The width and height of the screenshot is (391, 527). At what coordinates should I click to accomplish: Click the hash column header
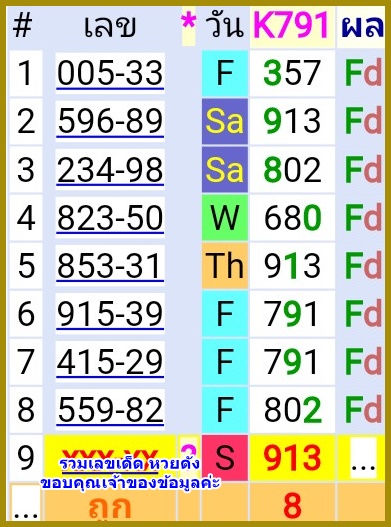point(23,26)
